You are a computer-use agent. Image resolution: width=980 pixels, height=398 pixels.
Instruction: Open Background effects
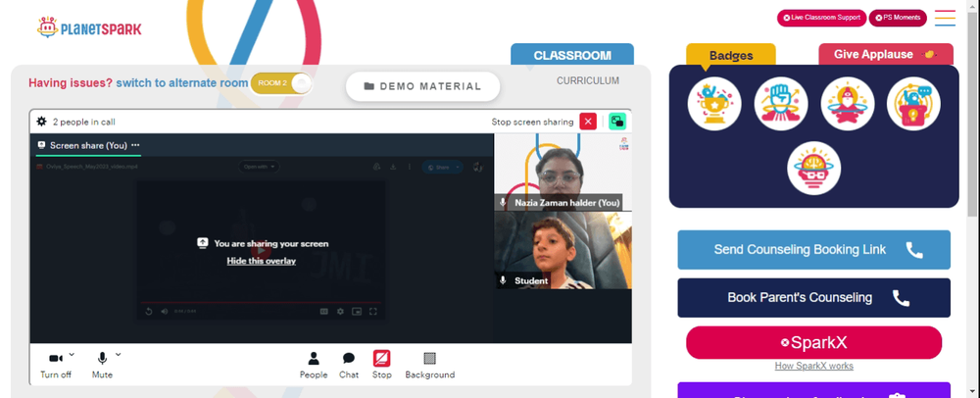tap(429, 365)
